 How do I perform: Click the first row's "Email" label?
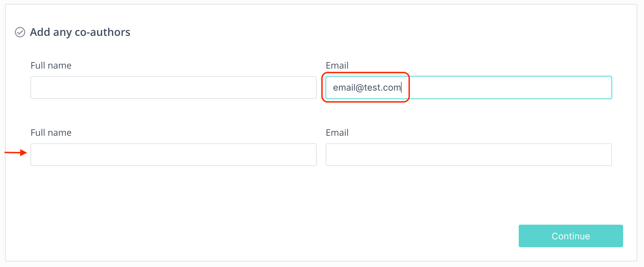tap(337, 65)
